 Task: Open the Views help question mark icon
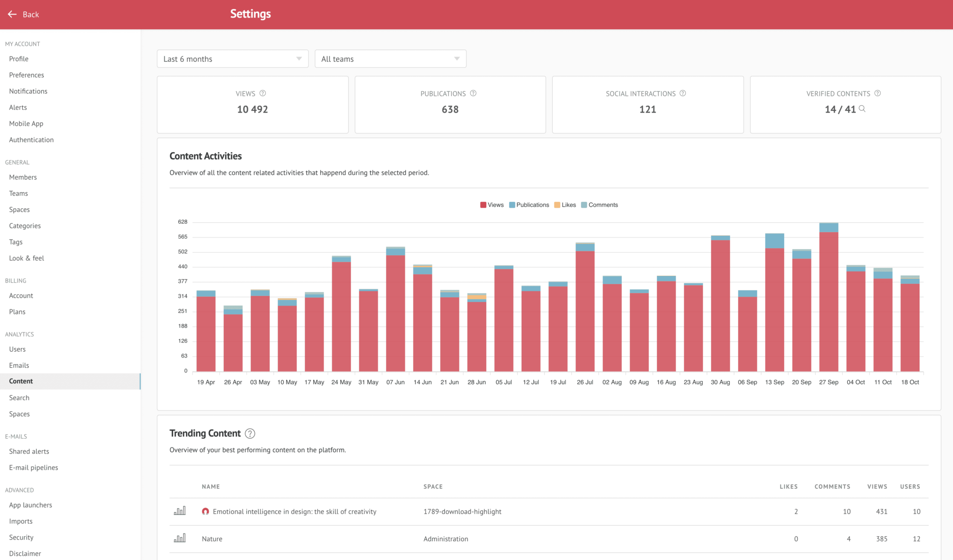point(262,93)
